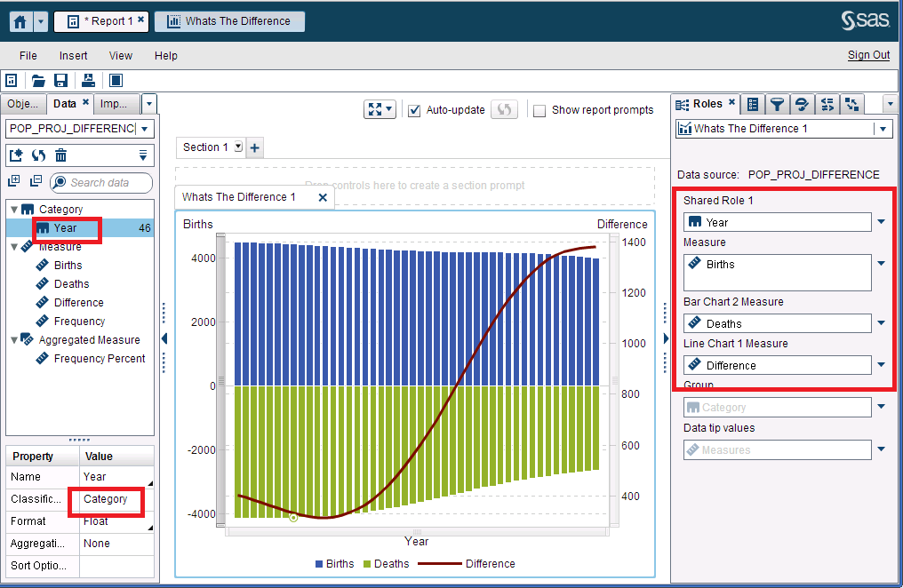Click the Sign Out link
Image resolution: width=903 pixels, height=588 pixels.
point(868,55)
